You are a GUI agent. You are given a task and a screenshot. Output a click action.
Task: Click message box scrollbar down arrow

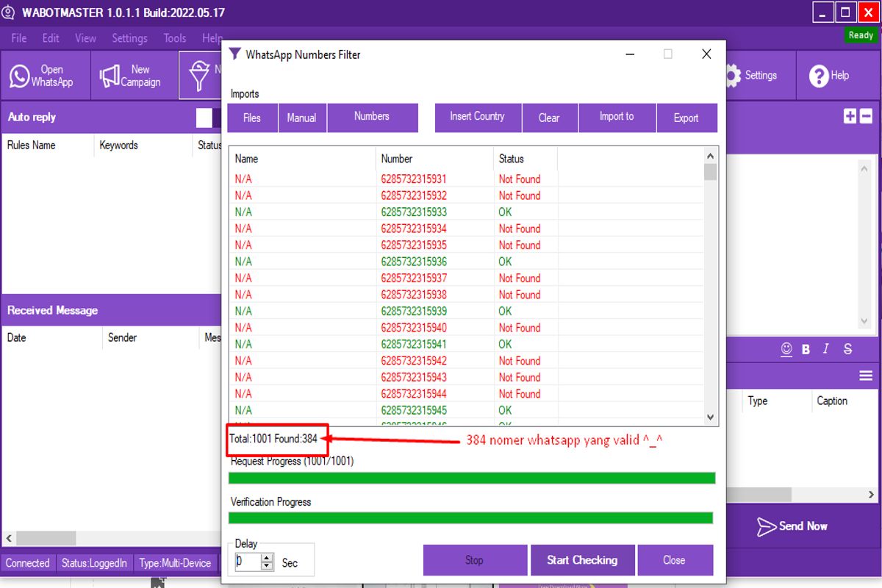tap(864, 321)
